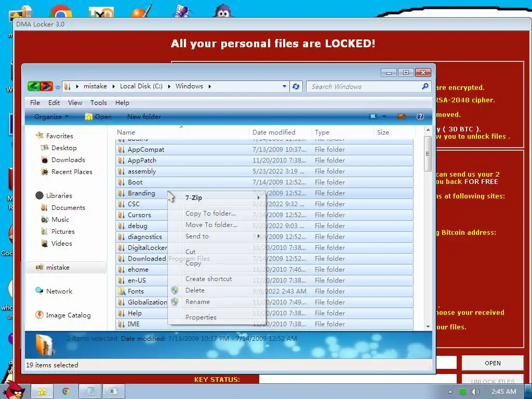Image resolution: width=532 pixels, height=399 pixels.
Task: Open the File menu
Action: pos(35,103)
